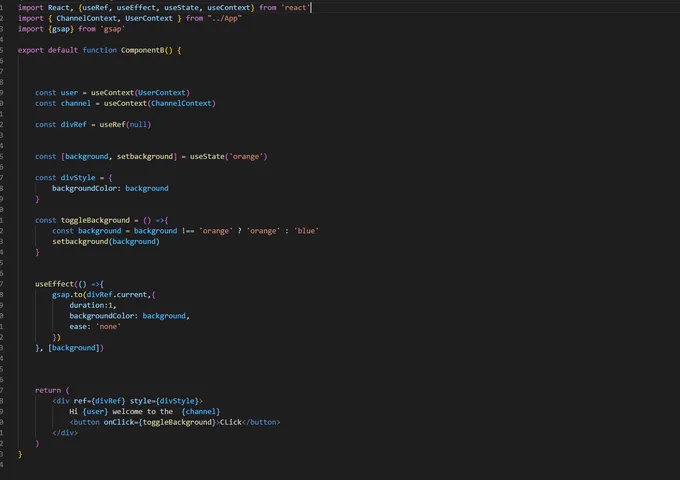Click gsap in the gsap.to call

[x=61, y=295]
